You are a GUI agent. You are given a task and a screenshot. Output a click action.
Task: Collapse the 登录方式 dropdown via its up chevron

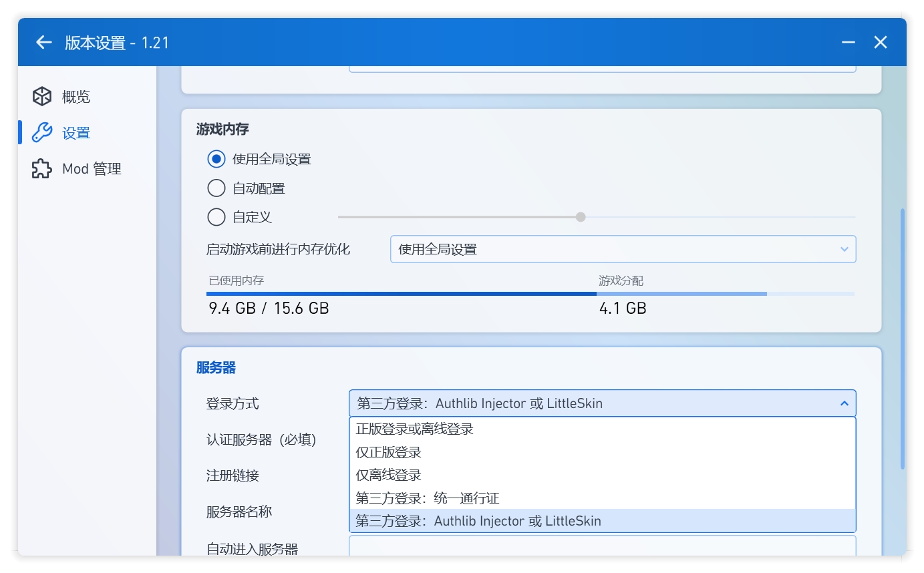pos(843,403)
